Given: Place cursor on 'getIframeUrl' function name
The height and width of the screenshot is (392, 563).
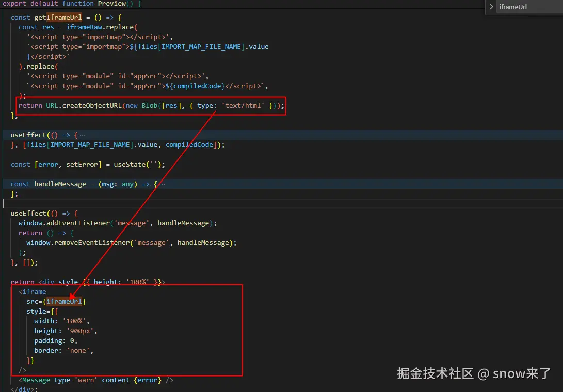Looking at the screenshot, I should click(x=58, y=17).
